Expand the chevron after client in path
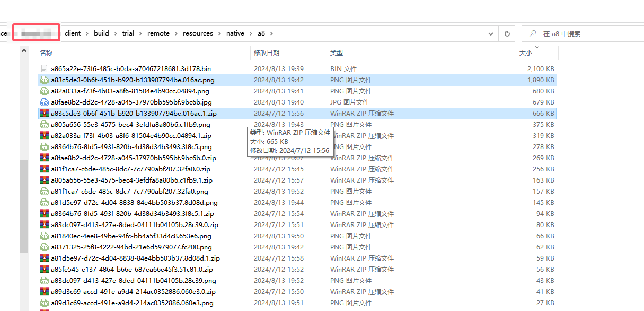This screenshot has height=311, width=644. click(x=87, y=33)
